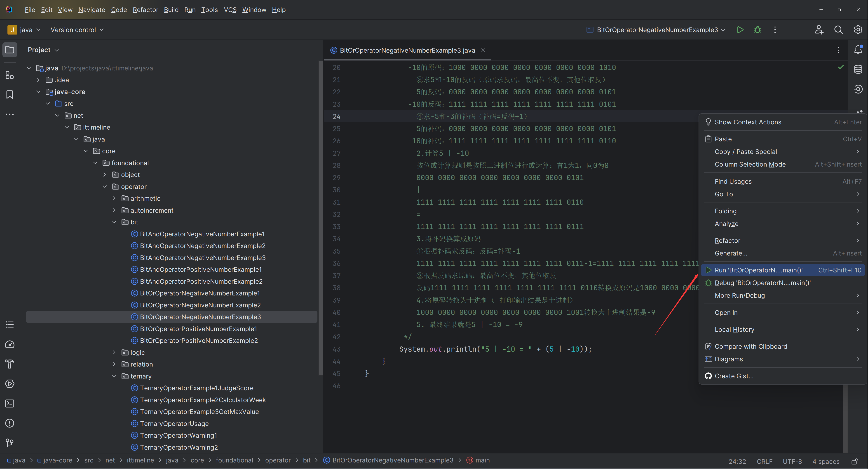The width and height of the screenshot is (868, 469).
Task: Open the Structure tool window icon
Action: 10,75
